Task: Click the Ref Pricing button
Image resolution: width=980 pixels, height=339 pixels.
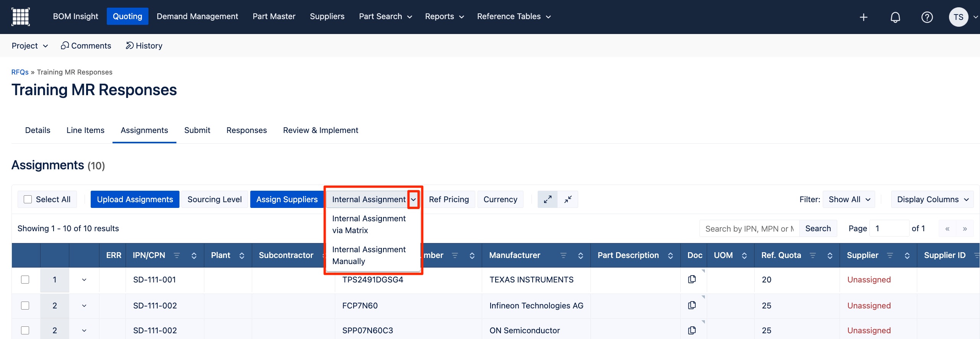Action: pyautogui.click(x=448, y=200)
